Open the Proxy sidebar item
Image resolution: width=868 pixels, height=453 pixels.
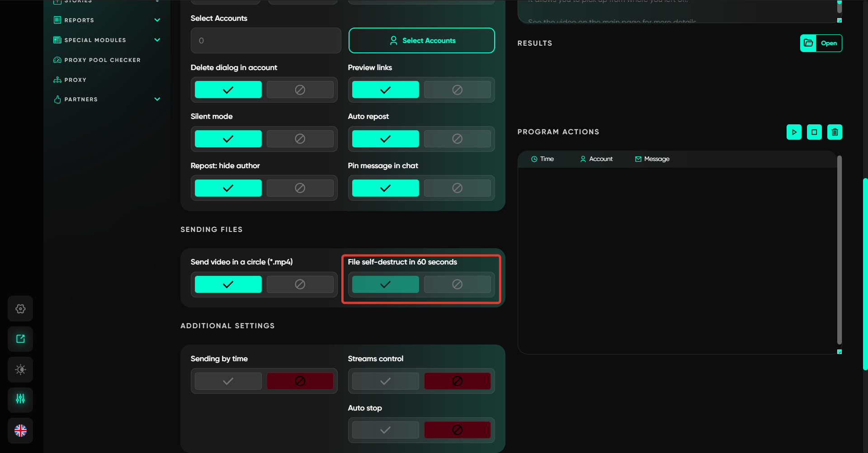[x=75, y=80]
